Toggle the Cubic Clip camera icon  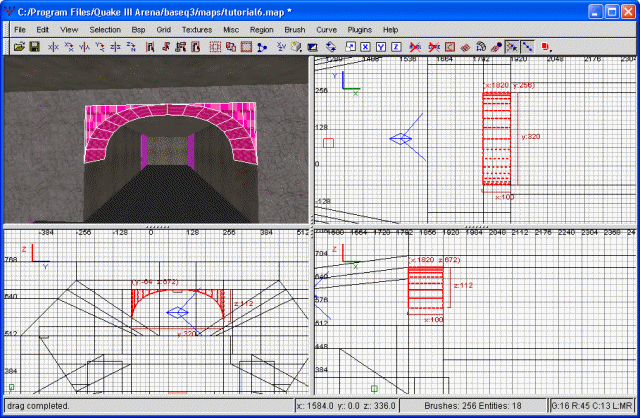pos(312,47)
